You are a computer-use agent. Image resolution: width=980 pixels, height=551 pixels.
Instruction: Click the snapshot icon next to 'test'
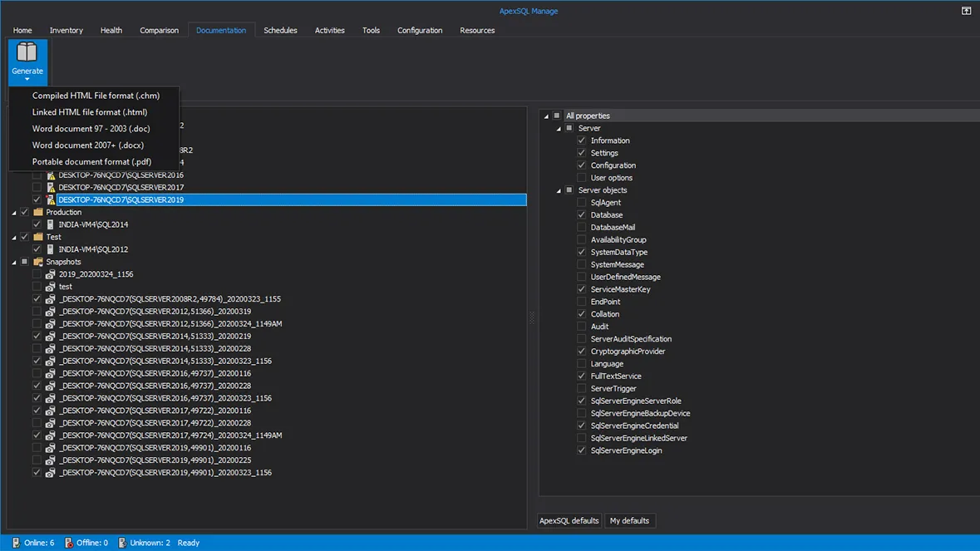(x=50, y=287)
